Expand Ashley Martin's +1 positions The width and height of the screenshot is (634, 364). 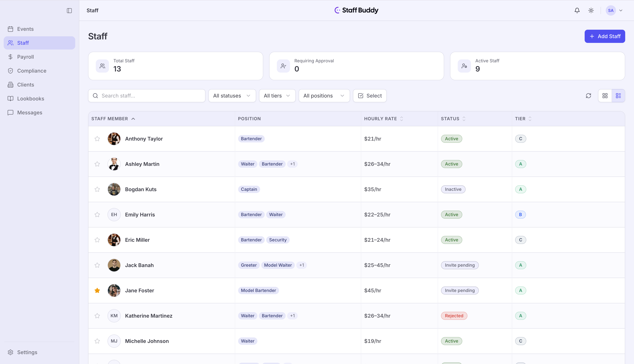pyautogui.click(x=292, y=164)
